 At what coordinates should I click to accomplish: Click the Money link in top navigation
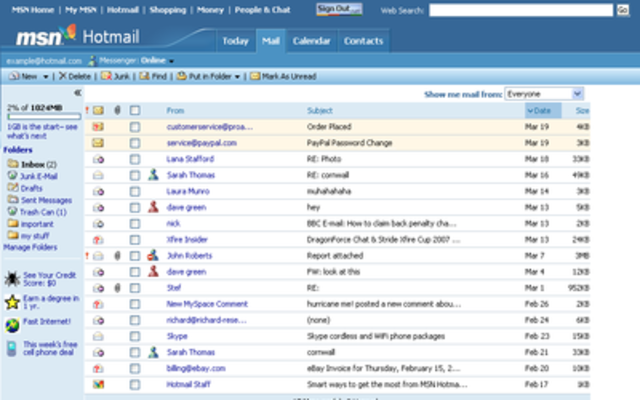[x=210, y=10]
